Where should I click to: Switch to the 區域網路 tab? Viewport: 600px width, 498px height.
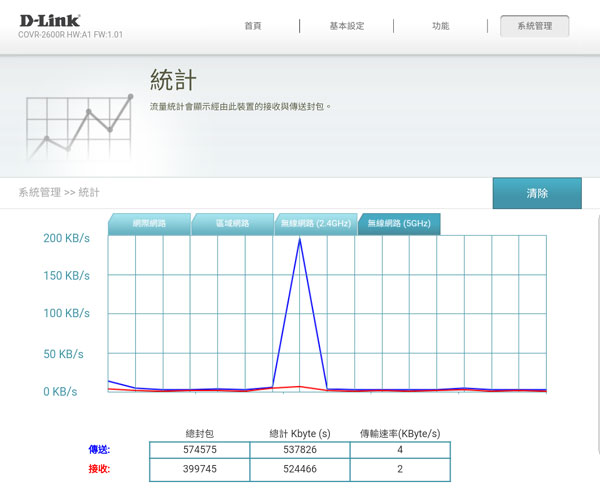pos(232,224)
